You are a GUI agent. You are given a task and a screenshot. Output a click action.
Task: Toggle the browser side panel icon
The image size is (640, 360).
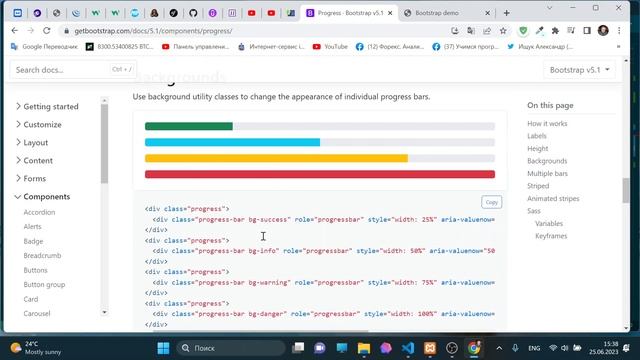click(587, 31)
